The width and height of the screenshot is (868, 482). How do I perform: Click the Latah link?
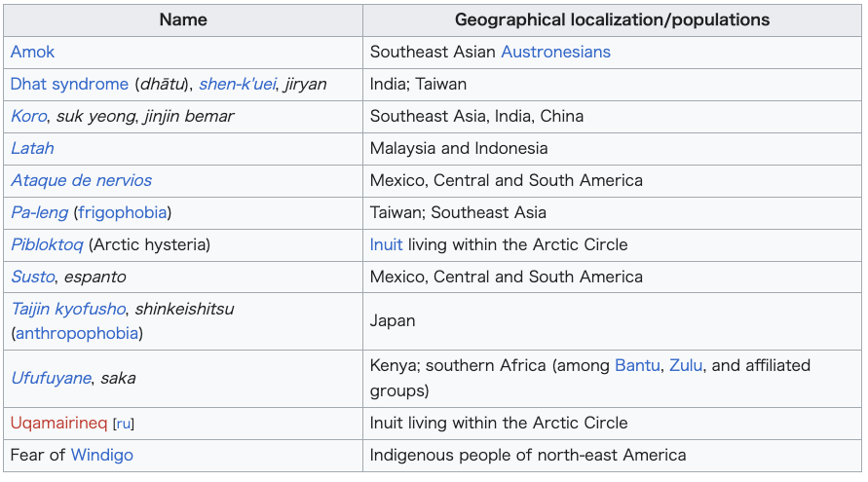33,148
